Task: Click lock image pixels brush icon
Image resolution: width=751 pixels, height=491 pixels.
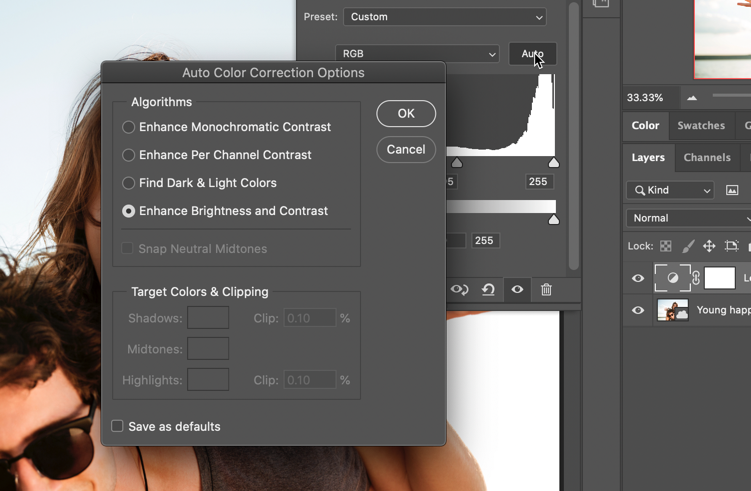Action: 687,246
